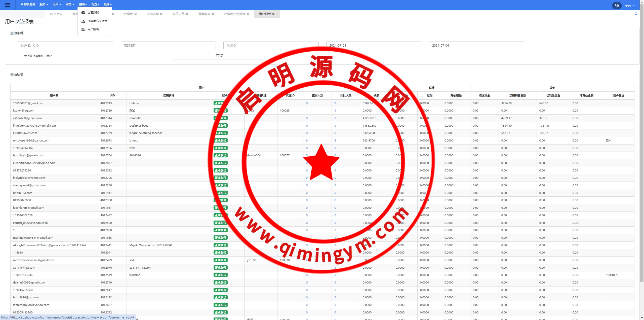
Task: Close the 充值订单 tab
Action: point(187,14)
